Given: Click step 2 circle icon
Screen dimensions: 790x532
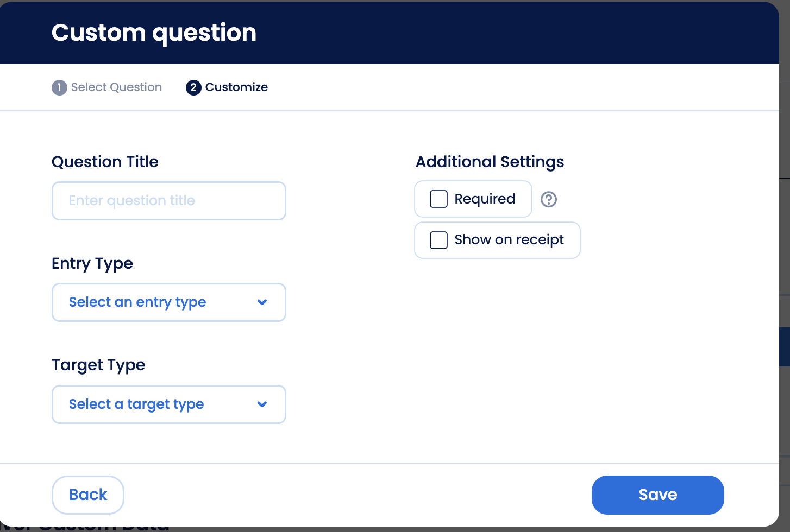Looking at the screenshot, I should click(193, 87).
